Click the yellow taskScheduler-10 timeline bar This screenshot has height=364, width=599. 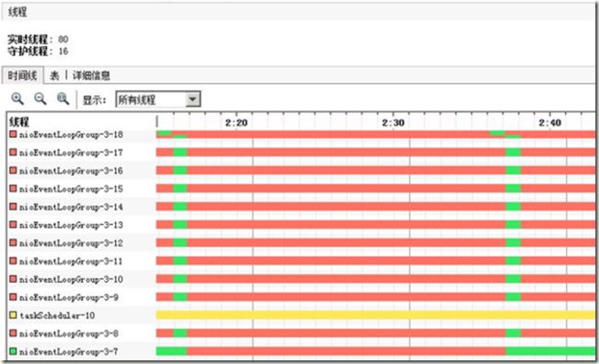click(x=375, y=315)
